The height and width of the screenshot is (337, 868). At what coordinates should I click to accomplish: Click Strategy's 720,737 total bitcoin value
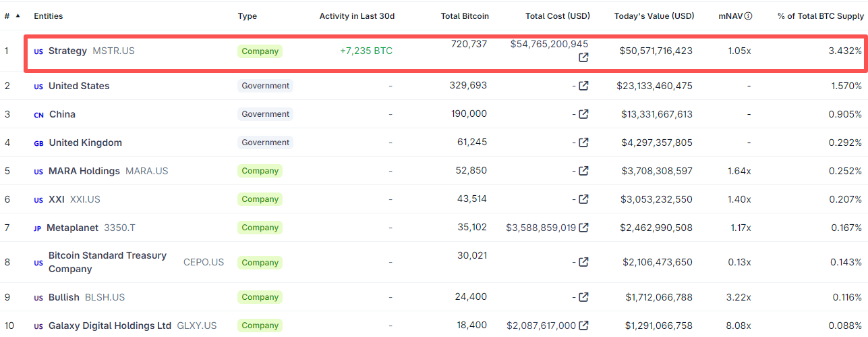pyautogui.click(x=468, y=44)
